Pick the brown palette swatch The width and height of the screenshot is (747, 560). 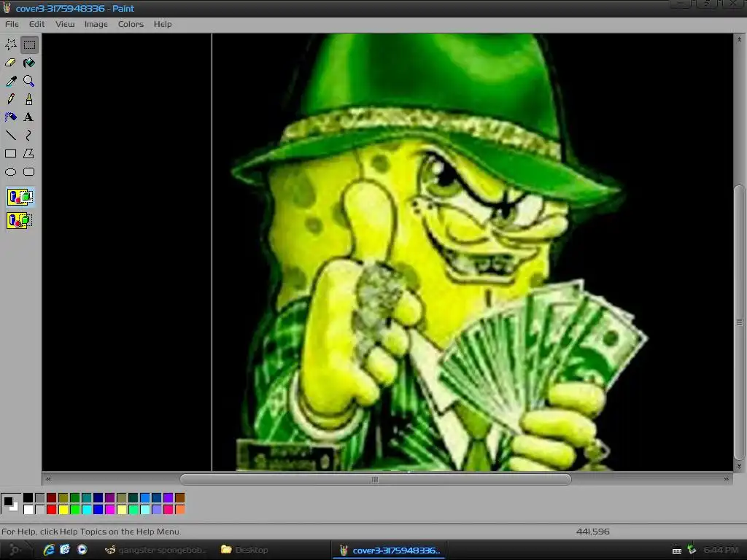tap(179, 497)
